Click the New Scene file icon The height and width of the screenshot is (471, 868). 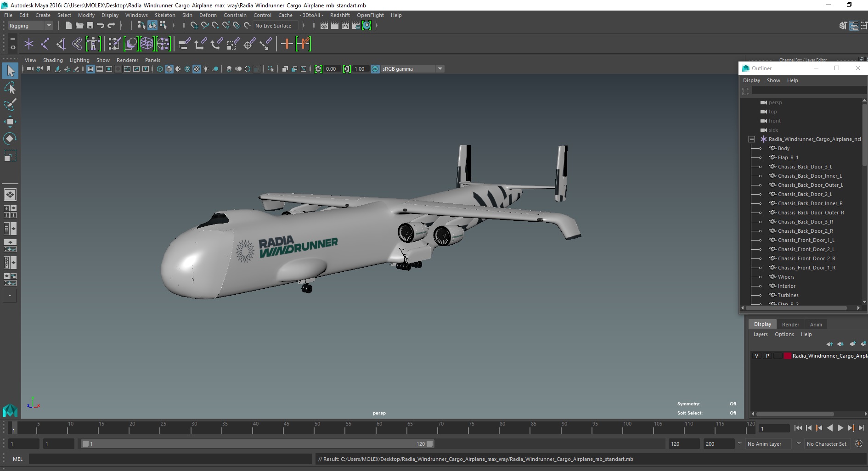68,26
